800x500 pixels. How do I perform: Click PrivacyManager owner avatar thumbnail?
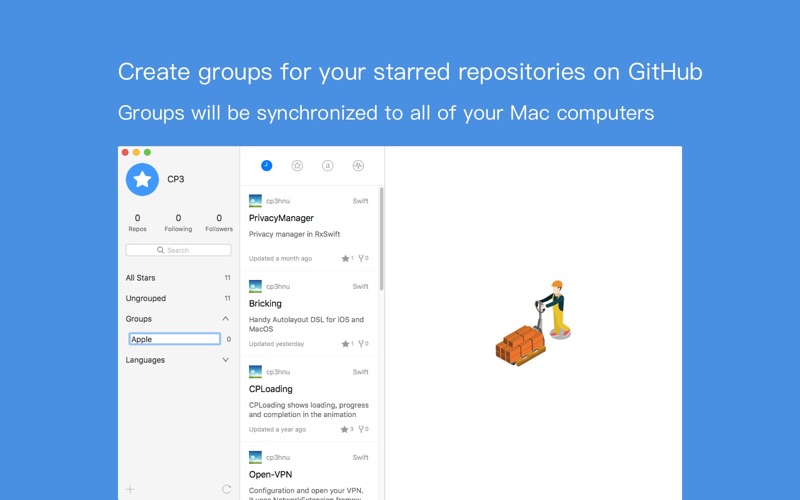coord(255,201)
